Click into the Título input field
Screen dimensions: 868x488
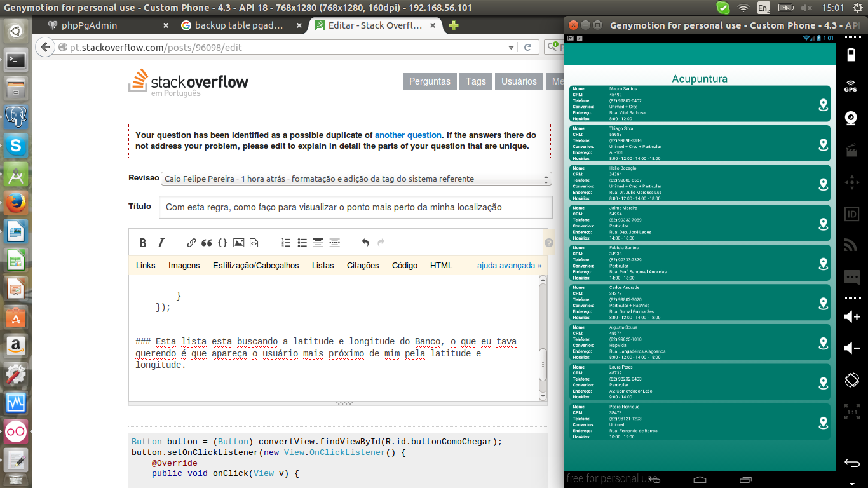(x=356, y=207)
